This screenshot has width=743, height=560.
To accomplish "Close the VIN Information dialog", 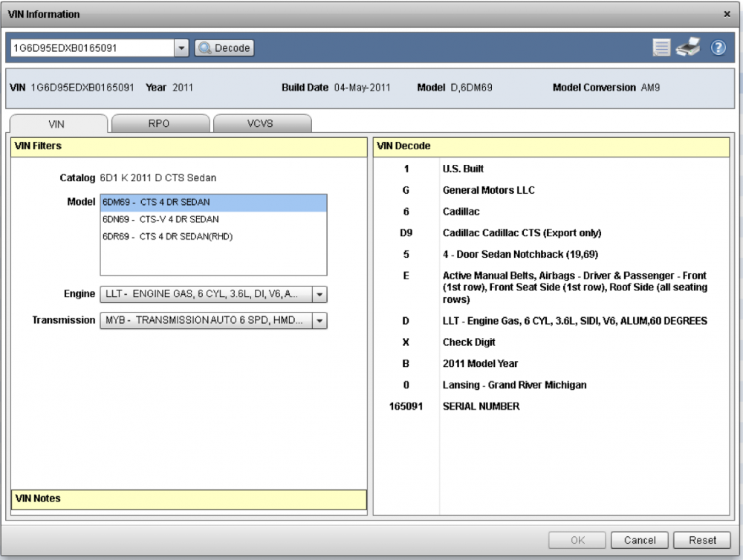I will (x=726, y=14).
